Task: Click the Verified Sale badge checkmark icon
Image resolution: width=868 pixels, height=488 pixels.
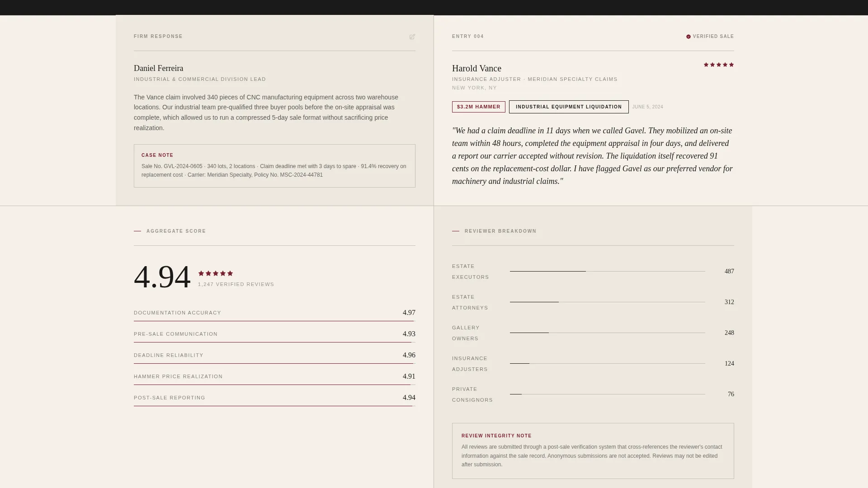Action: point(689,37)
